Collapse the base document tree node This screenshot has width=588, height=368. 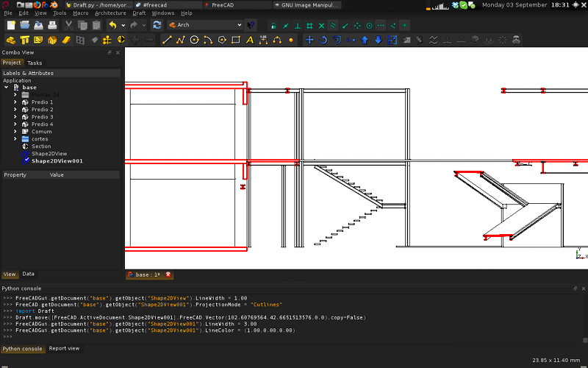pos(6,87)
